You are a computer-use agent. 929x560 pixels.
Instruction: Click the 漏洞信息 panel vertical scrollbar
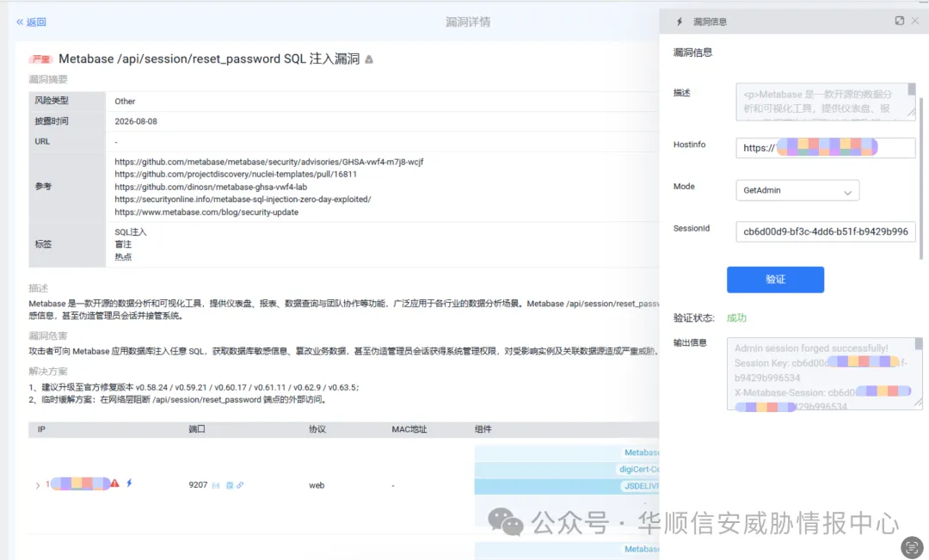point(920,178)
